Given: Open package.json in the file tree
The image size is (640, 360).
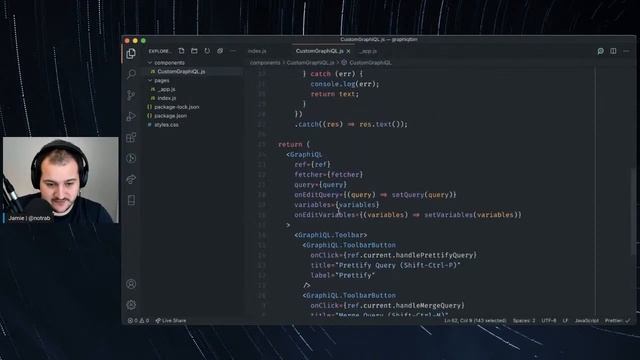Looking at the screenshot, I should tap(171, 116).
